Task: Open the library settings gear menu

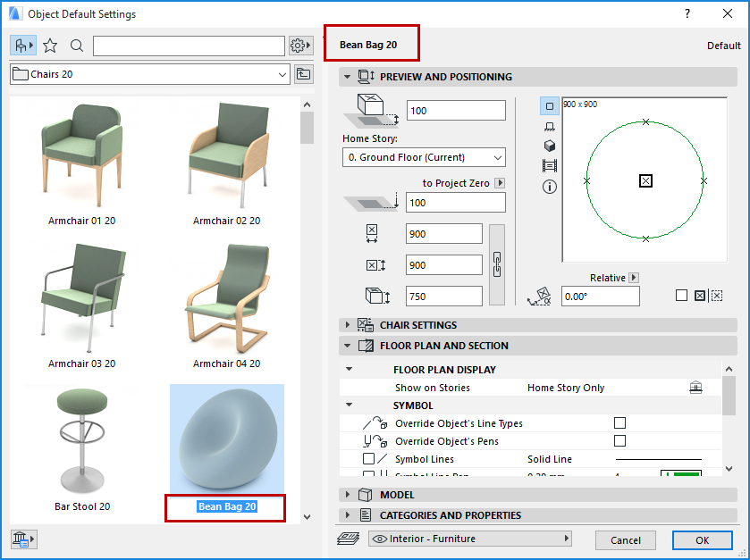Action: point(301,46)
